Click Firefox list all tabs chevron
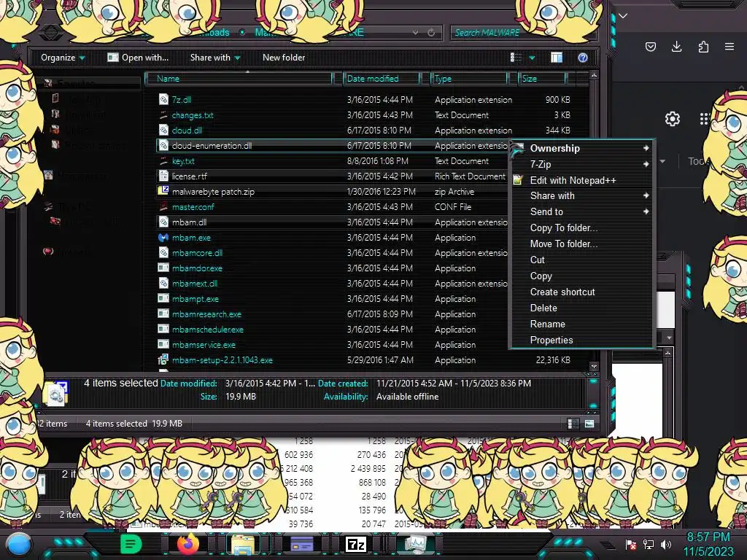The height and width of the screenshot is (560, 747). [623, 16]
